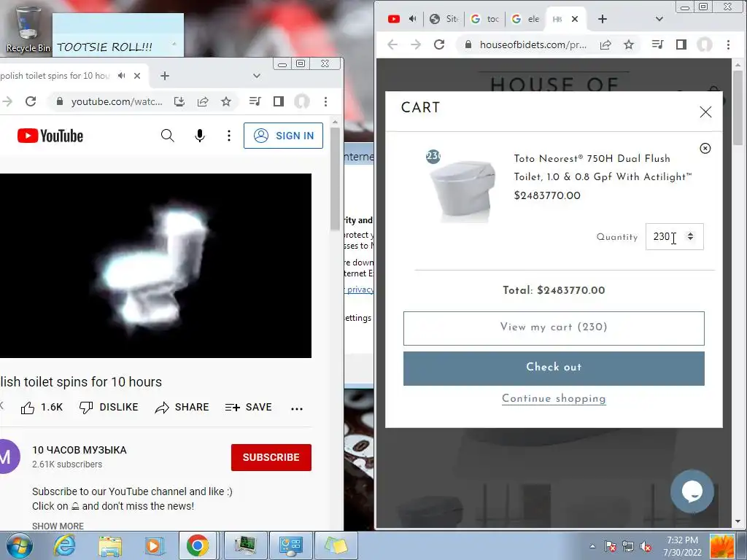The image size is (747, 560).
Task: Remove Toto Neorest item from cart
Action: coord(705,148)
